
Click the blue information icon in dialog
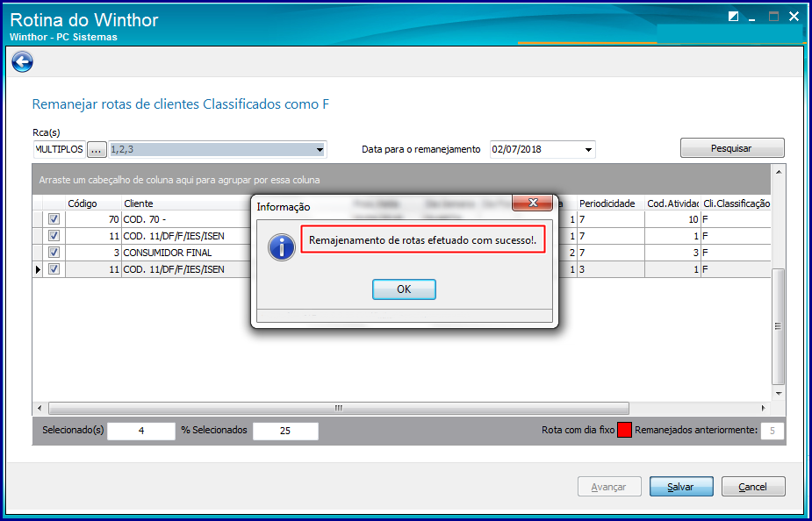click(281, 248)
